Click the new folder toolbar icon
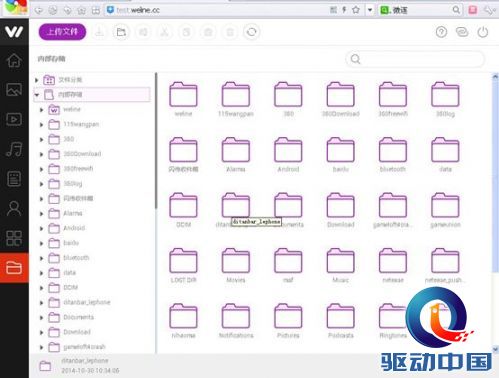This screenshot has width=499, height=378. click(121, 32)
